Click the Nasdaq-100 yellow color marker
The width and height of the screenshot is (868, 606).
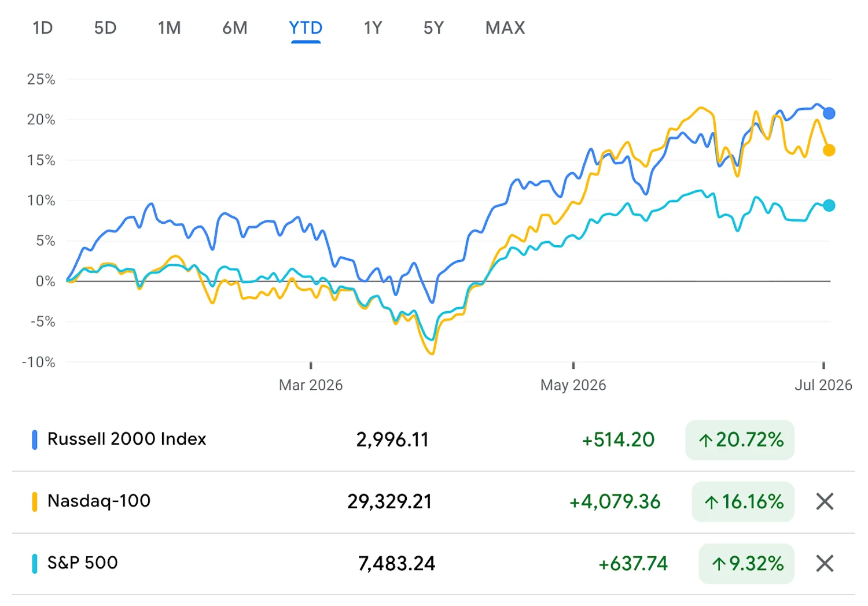[x=35, y=501]
